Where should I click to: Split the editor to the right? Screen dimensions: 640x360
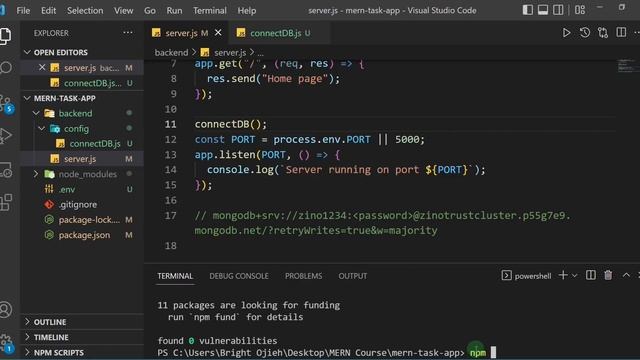tap(621, 32)
